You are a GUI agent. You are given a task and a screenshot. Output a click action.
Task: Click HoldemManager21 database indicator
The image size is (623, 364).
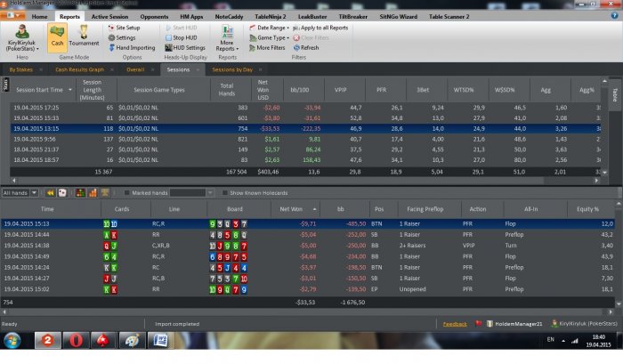(514, 324)
